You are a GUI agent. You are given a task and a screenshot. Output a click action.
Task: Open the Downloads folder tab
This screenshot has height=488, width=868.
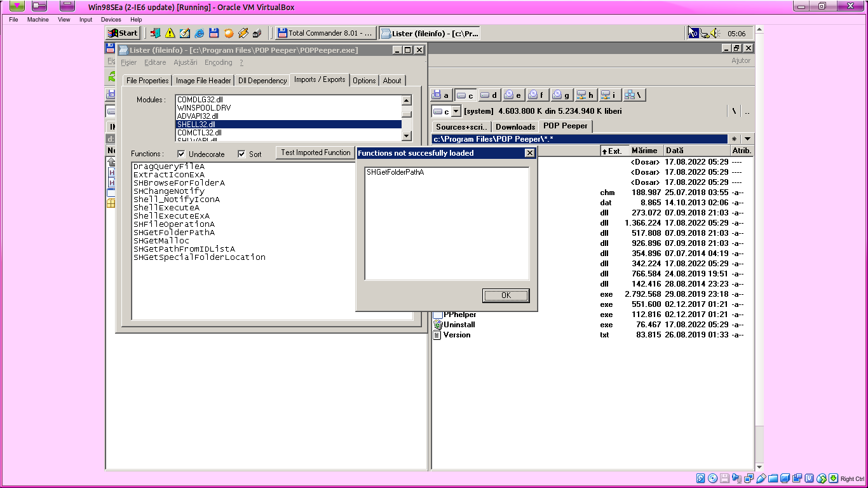click(515, 126)
